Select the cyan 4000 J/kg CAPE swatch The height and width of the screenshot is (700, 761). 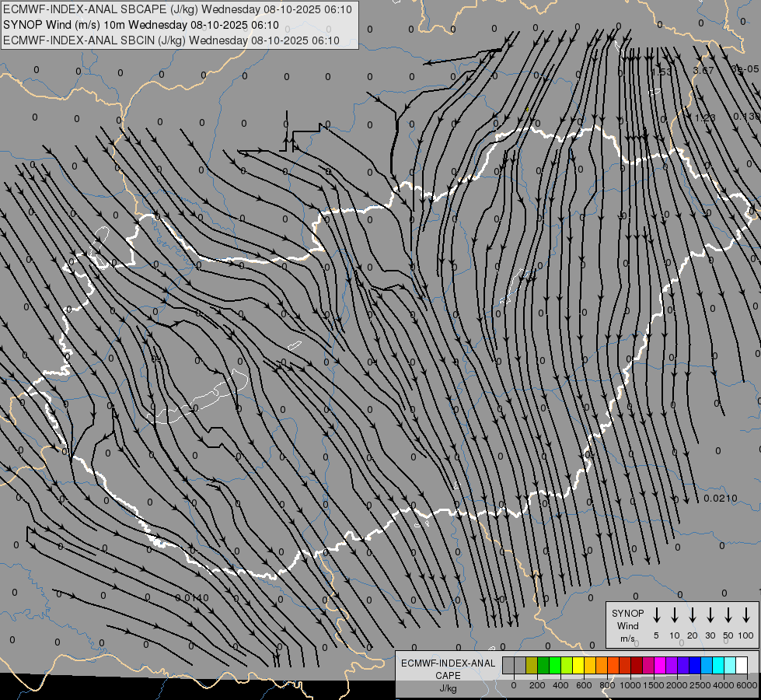pos(718,665)
